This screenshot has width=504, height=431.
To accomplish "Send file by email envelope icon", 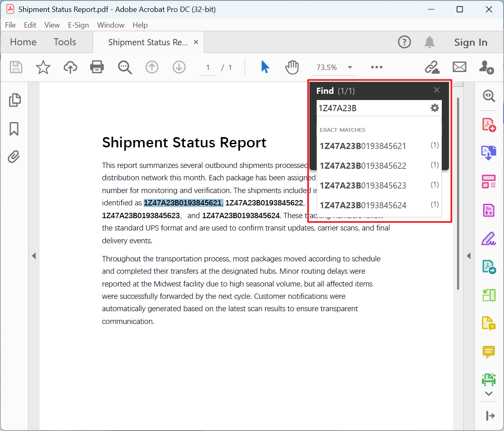I will point(459,67).
